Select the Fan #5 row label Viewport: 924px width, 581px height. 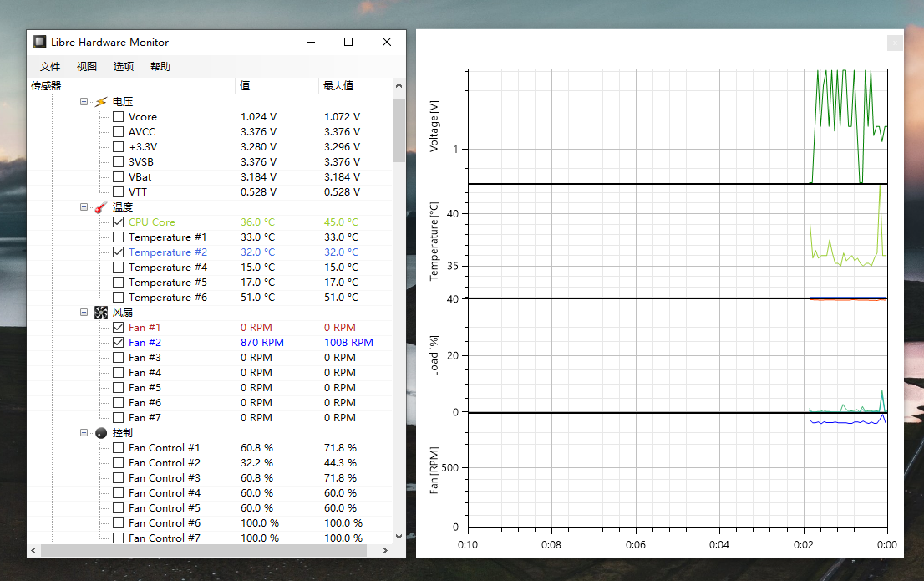[x=145, y=388]
